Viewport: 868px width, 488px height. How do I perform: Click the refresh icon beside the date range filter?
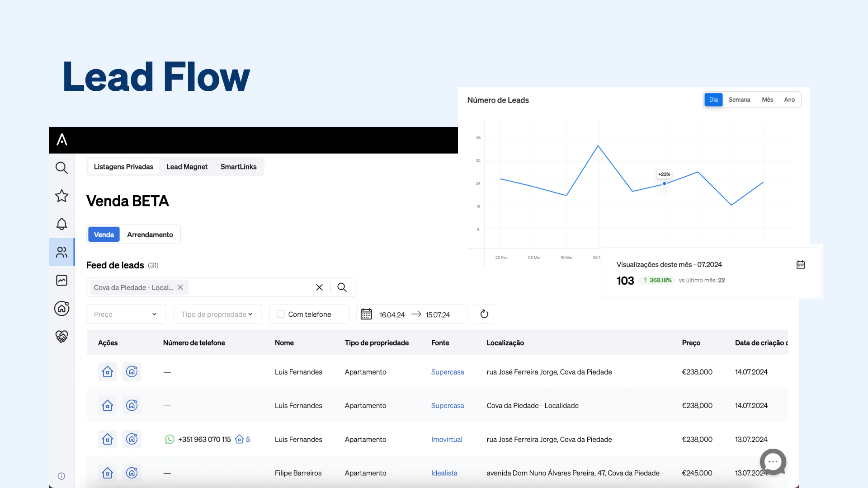click(x=484, y=314)
